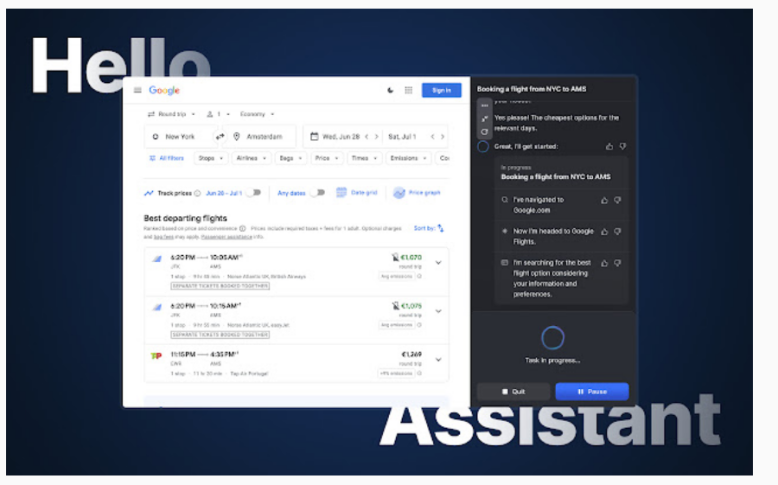Screen dimensions: 778x485
Task: Expand the 11:15 PM TAP flight details
Action: click(438, 360)
